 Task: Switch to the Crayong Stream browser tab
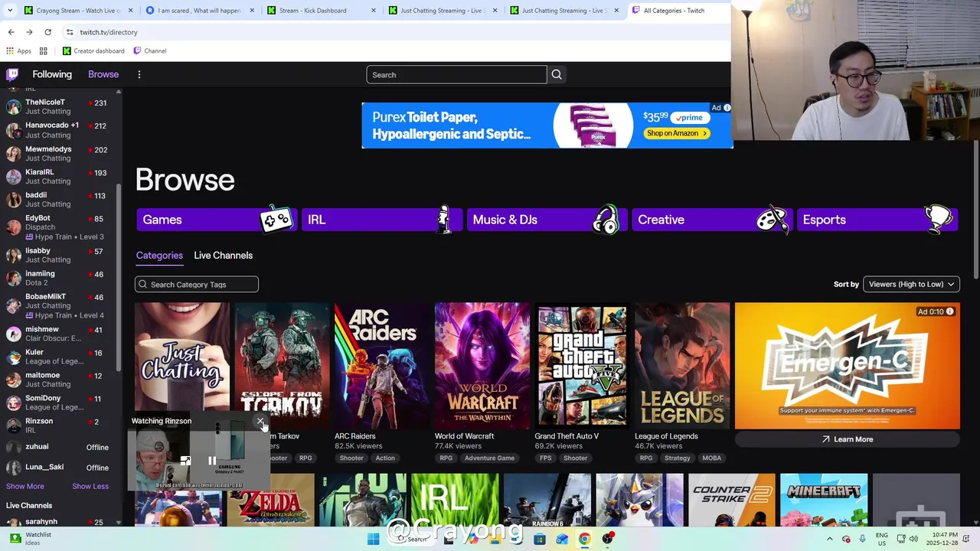[x=77, y=11]
